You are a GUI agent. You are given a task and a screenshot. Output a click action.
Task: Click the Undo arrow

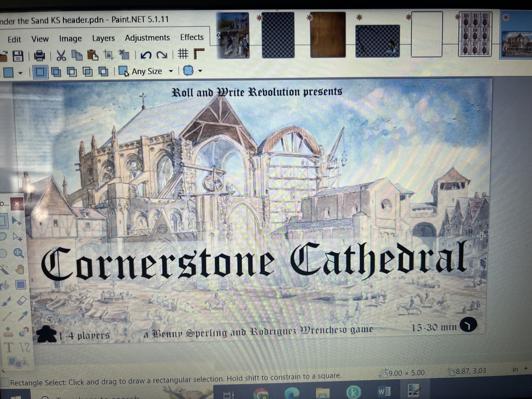pos(146,55)
